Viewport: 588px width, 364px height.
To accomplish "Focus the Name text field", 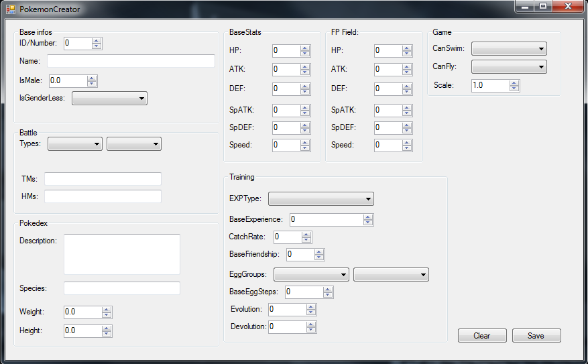I will click(x=131, y=61).
